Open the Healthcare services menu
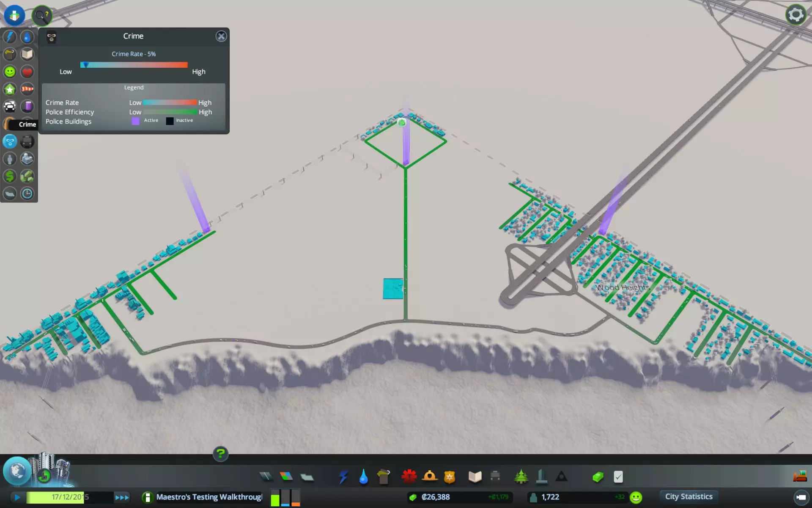 [x=409, y=477]
